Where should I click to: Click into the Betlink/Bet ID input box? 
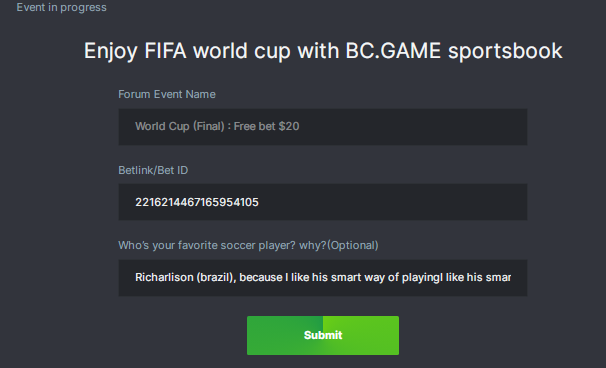323,202
